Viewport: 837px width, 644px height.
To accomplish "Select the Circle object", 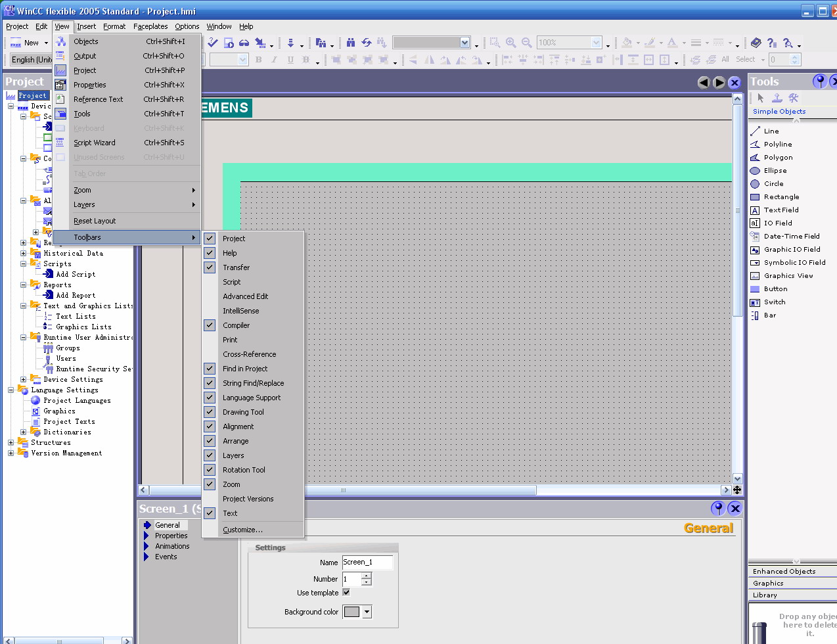I will [x=767, y=183].
